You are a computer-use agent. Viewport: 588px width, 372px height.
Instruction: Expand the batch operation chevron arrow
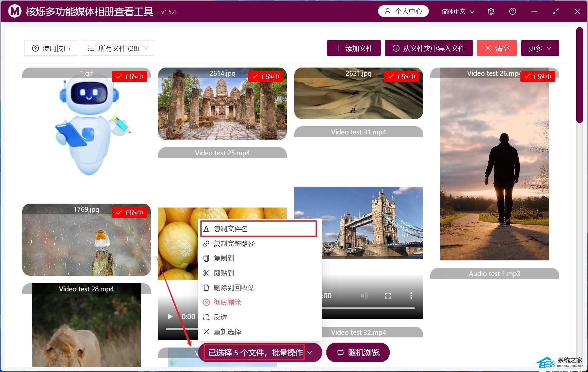coord(310,353)
